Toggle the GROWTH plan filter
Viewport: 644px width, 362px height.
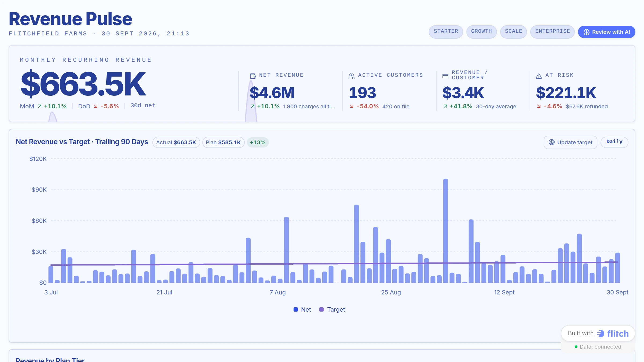[x=481, y=31]
